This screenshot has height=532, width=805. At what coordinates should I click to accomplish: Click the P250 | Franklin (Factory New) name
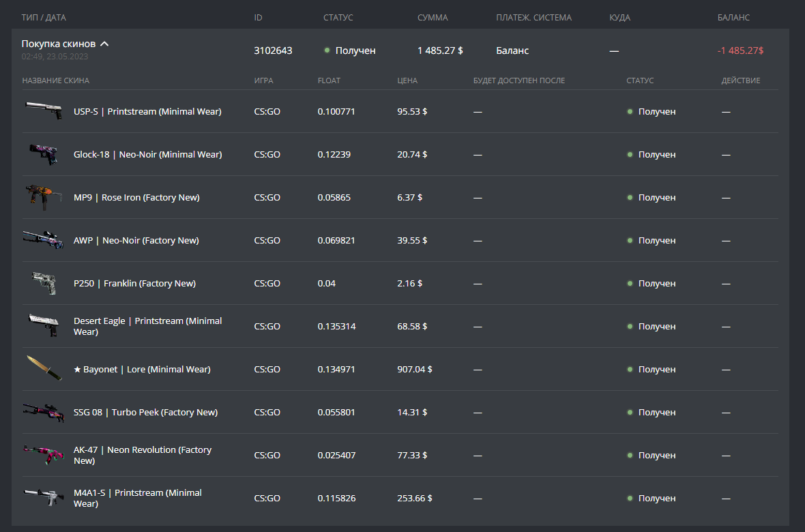click(134, 284)
